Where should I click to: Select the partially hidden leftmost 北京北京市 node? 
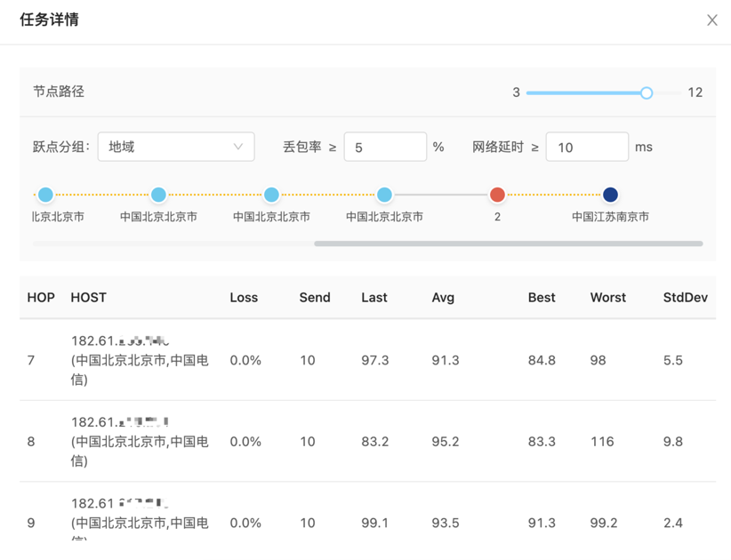45,195
